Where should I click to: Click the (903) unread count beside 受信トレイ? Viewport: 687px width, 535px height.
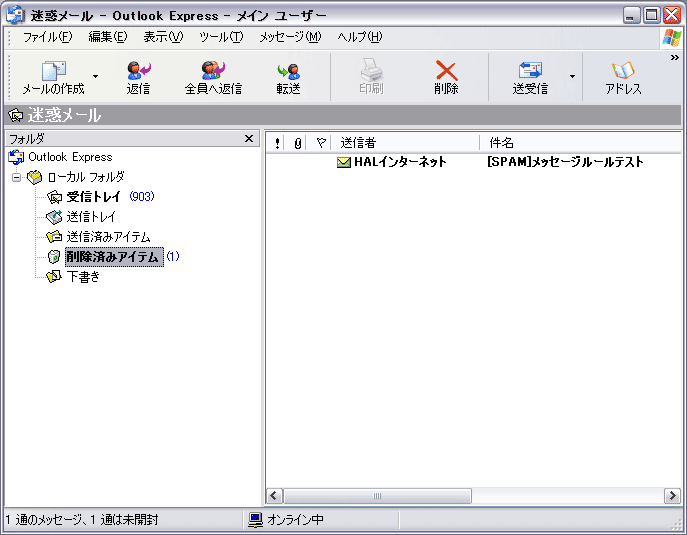[x=142, y=196]
